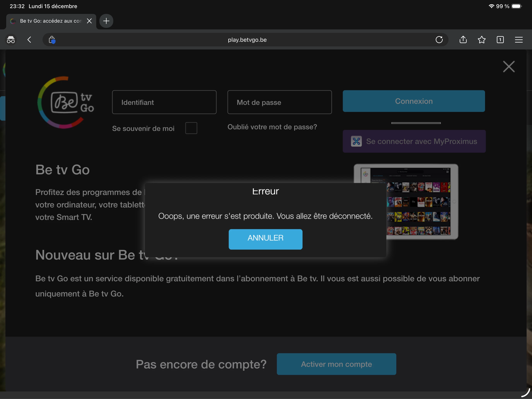Screen dimensions: 532x399
Task: Close the Be tv Go browser tab
Action: pyautogui.click(x=89, y=21)
